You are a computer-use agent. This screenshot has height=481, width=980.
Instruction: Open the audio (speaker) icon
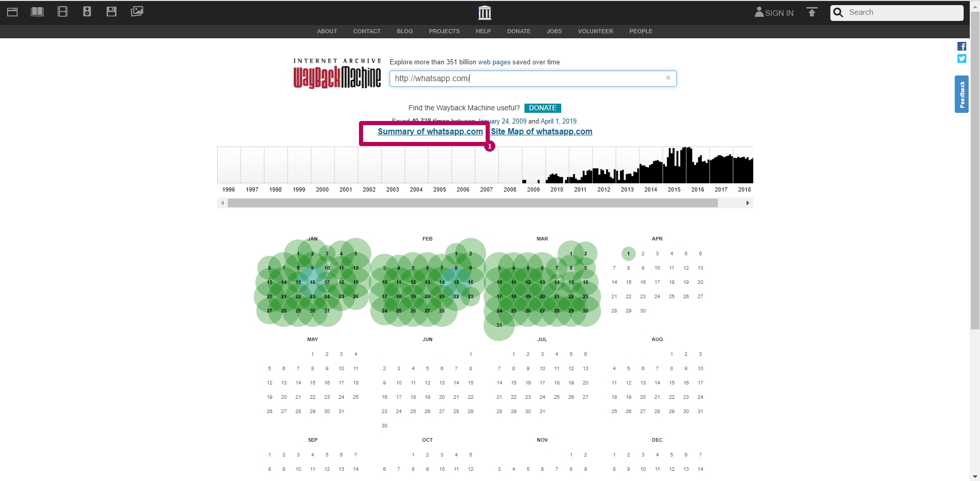click(x=87, y=12)
